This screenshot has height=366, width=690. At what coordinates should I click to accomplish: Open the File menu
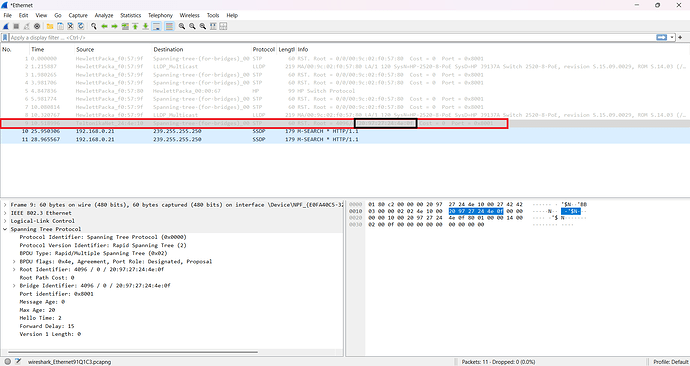click(7, 15)
